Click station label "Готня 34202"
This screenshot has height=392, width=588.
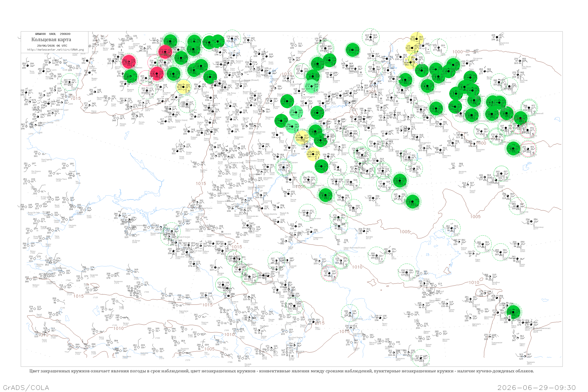pyautogui.click(x=182, y=158)
